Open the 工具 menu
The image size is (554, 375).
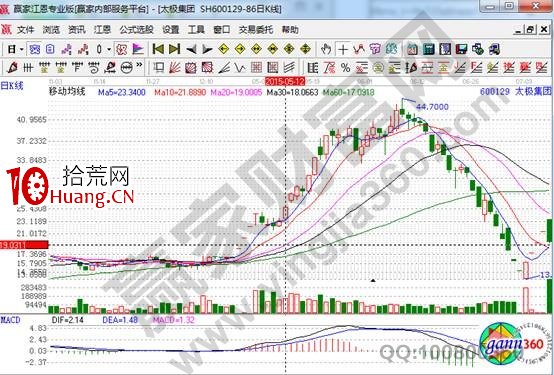pos(196,30)
